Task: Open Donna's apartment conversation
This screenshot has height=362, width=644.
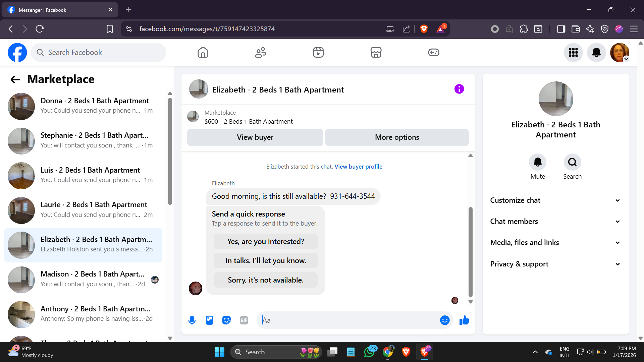Action: point(83,106)
